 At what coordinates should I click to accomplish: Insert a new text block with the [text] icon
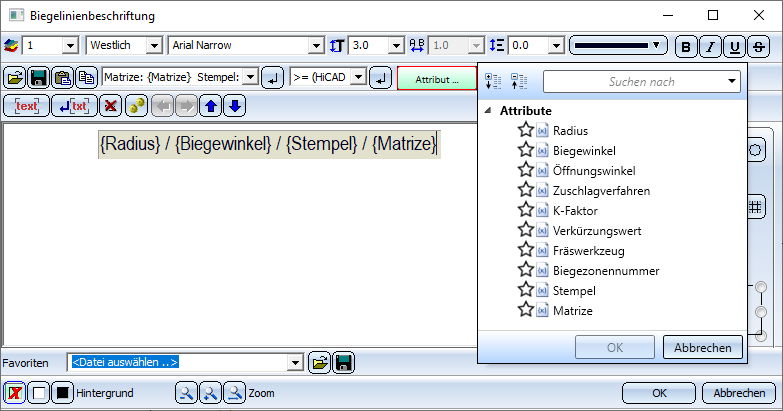(26, 106)
